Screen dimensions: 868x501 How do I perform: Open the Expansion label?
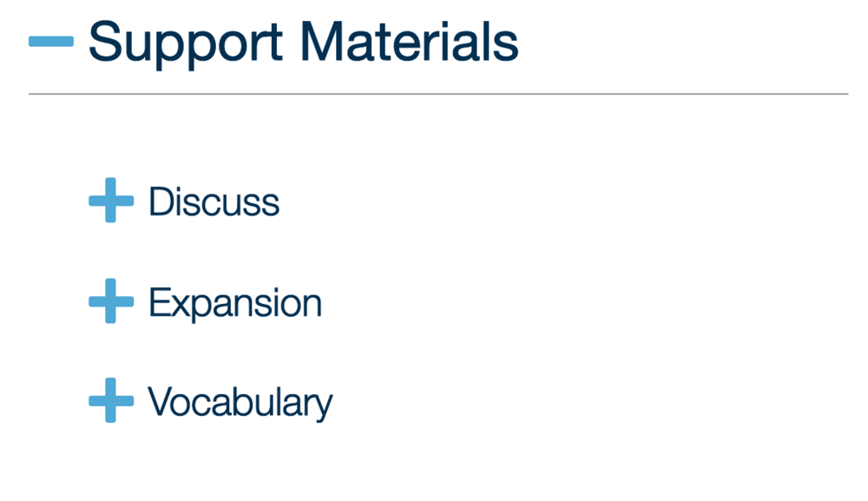(x=235, y=303)
